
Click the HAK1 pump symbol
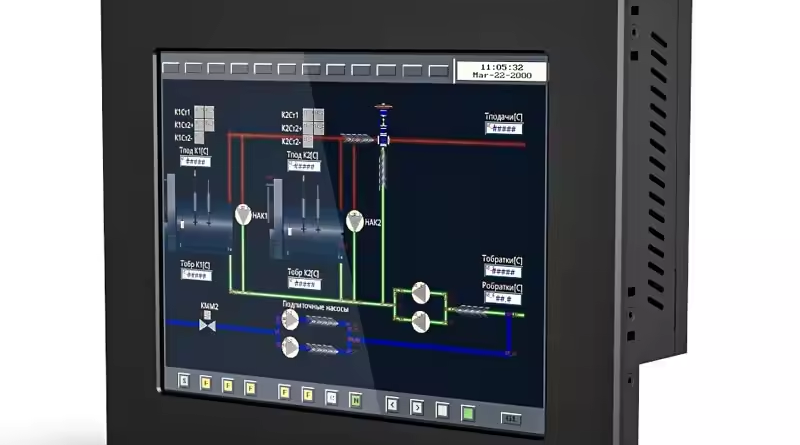244,215
